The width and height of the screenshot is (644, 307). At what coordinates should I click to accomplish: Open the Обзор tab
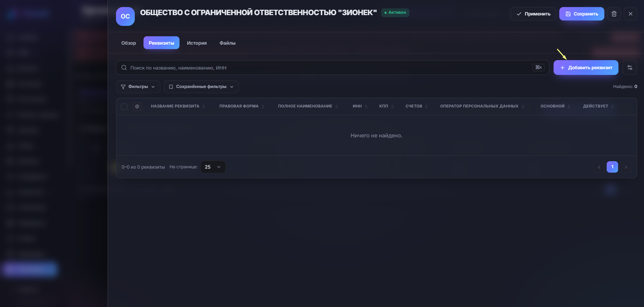(129, 43)
